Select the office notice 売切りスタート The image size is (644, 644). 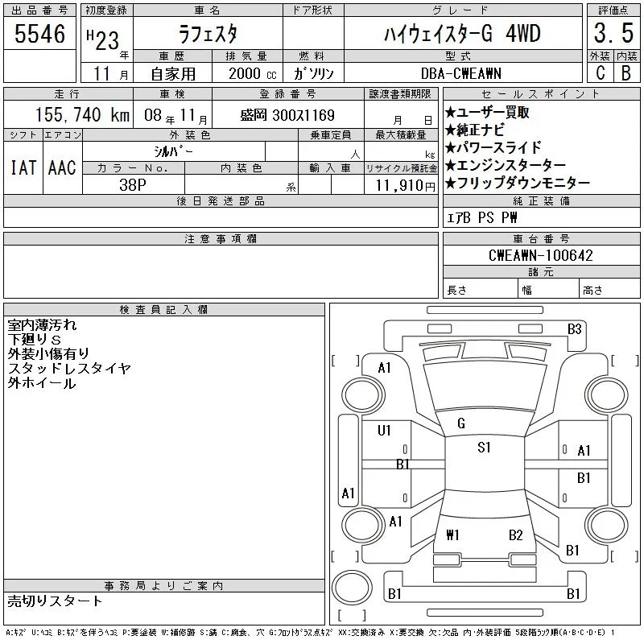pos(55,601)
